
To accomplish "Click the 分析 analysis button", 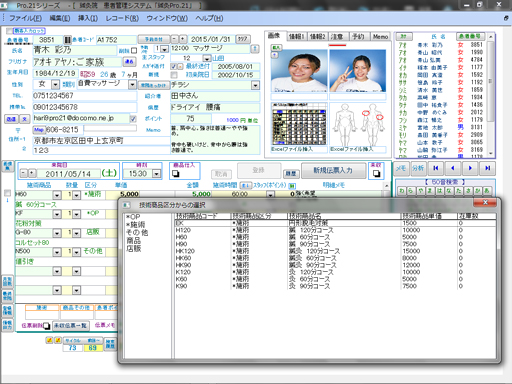I will [418, 168].
